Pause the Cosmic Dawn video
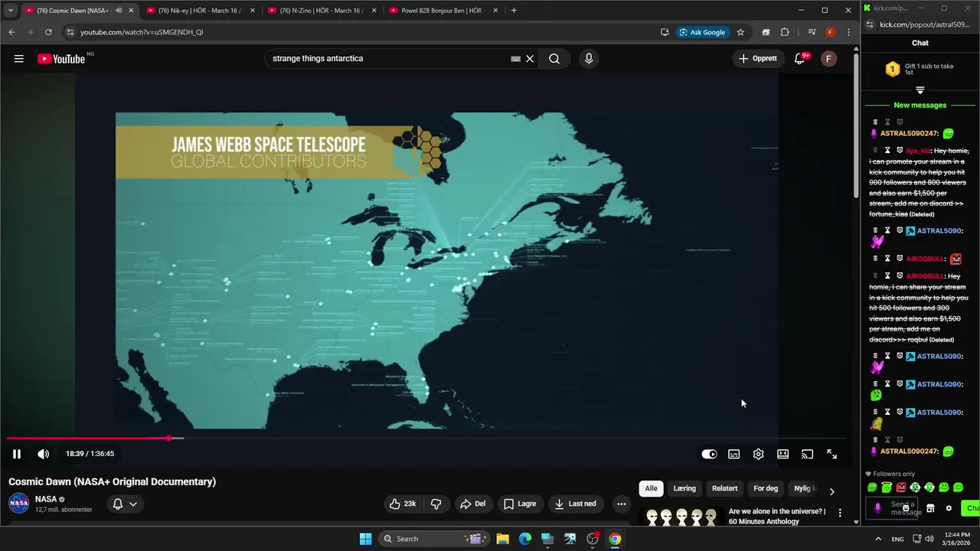The image size is (980, 551). click(16, 454)
